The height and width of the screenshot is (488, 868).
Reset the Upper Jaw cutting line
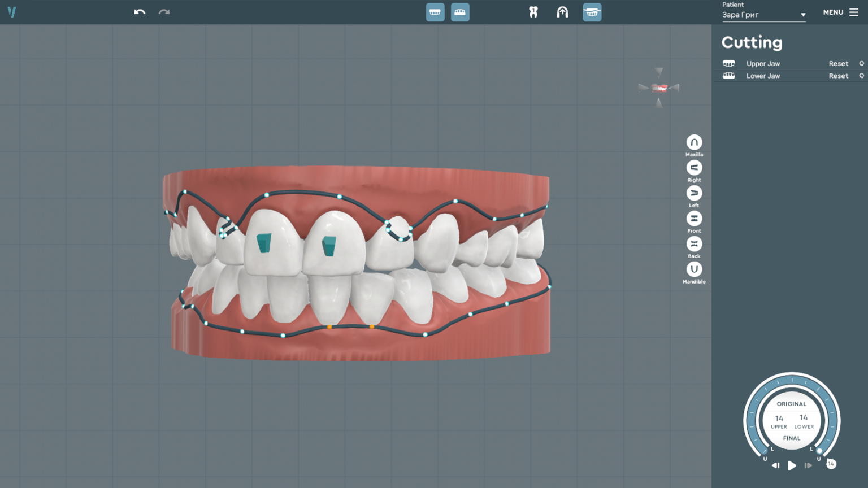838,64
